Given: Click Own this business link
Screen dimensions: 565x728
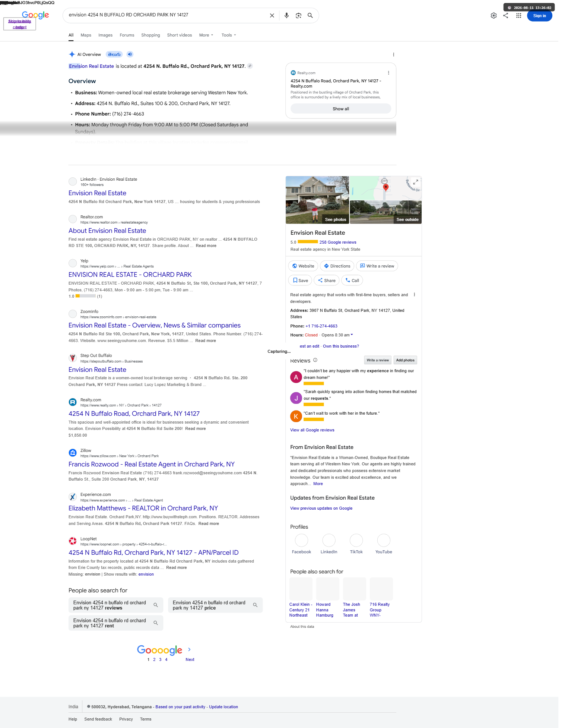Looking at the screenshot, I should 341,346.
